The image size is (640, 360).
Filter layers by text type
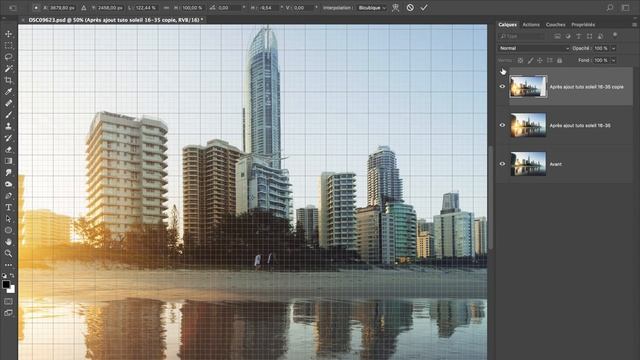(578, 36)
